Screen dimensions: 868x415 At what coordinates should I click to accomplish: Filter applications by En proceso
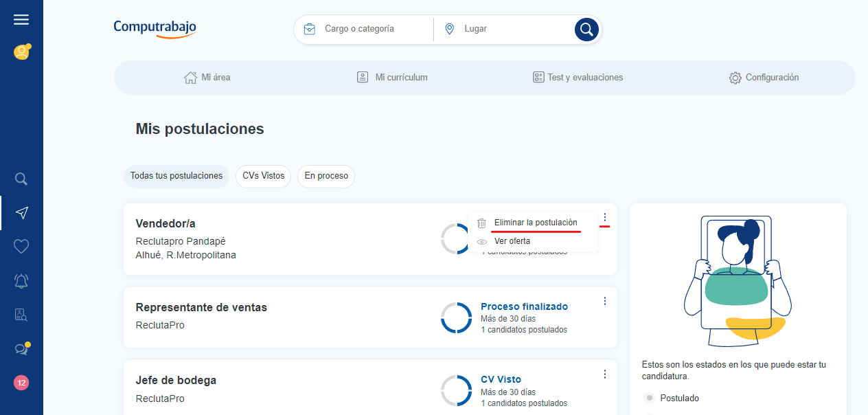(x=326, y=176)
